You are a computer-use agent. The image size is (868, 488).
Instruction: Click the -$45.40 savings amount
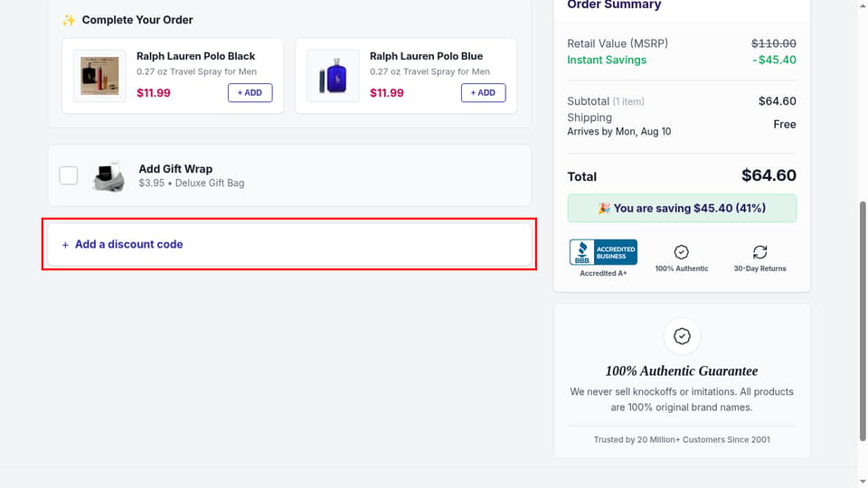[x=773, y=60]
